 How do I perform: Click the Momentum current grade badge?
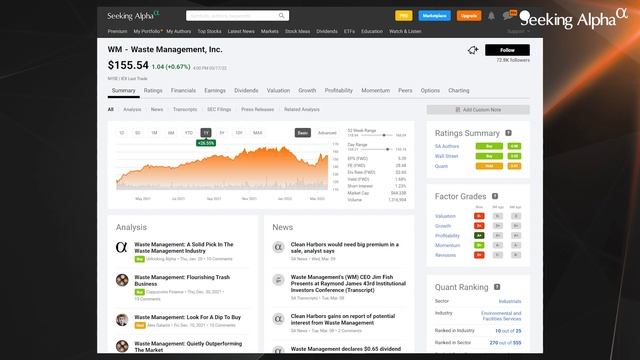[479, 245]
